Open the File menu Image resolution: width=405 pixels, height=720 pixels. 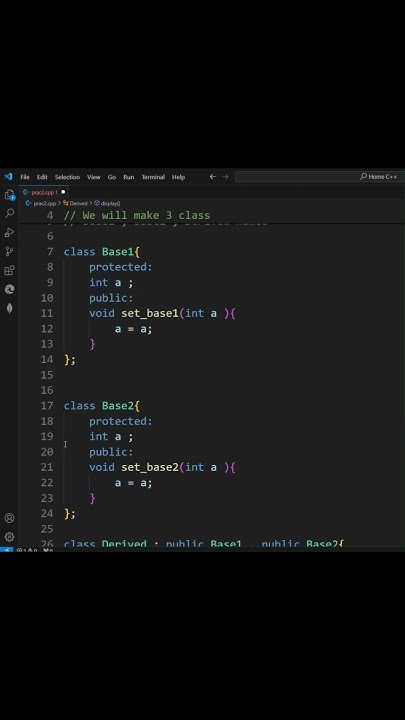[25, 177]
